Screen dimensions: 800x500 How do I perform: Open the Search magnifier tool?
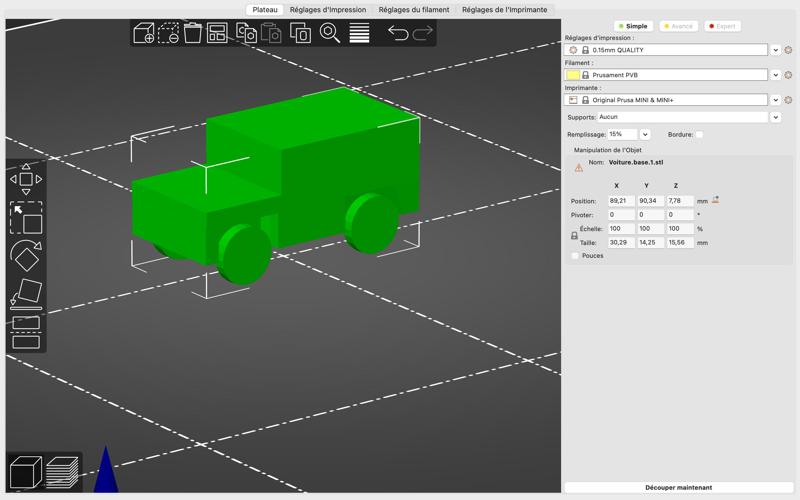click(x=330, y=33)
